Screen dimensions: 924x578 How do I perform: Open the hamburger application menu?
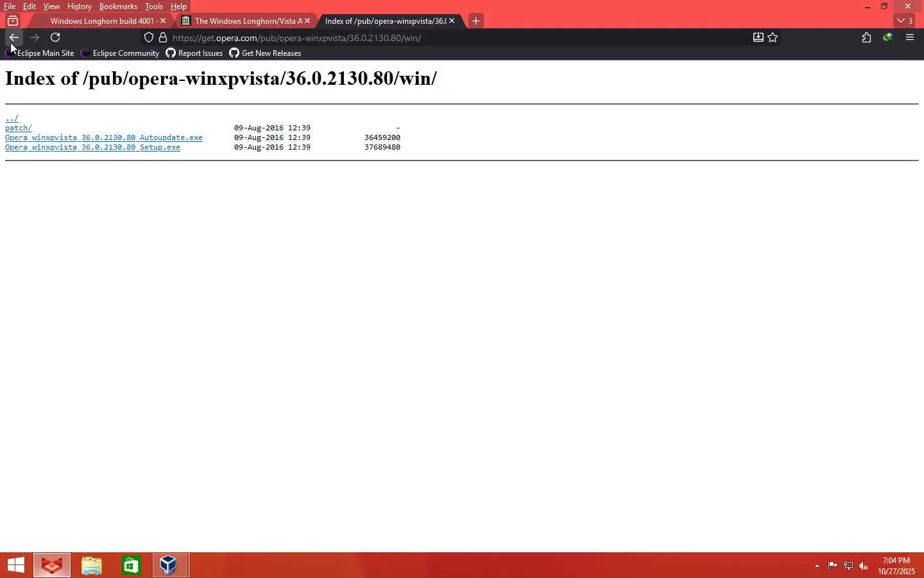pos(910,37)
